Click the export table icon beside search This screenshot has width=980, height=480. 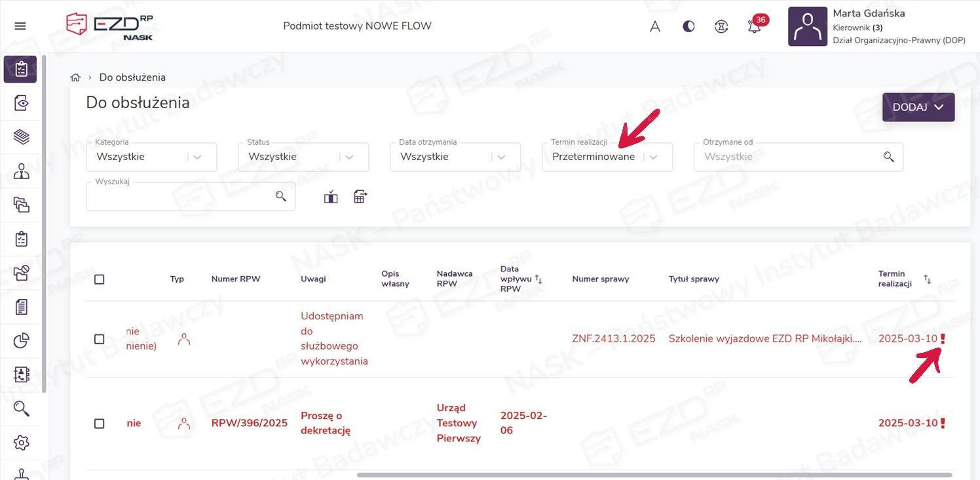pos(360,197)
